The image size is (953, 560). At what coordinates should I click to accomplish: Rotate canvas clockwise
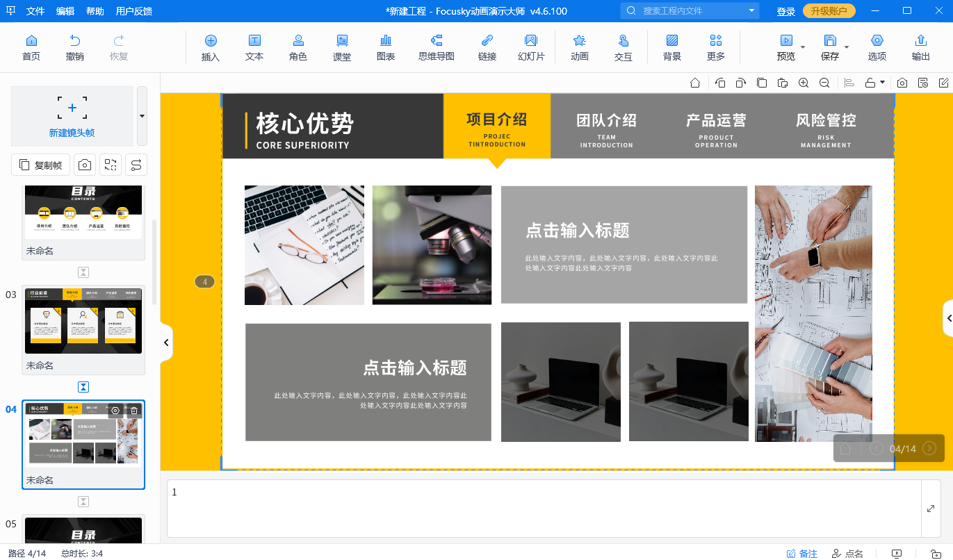741,83
